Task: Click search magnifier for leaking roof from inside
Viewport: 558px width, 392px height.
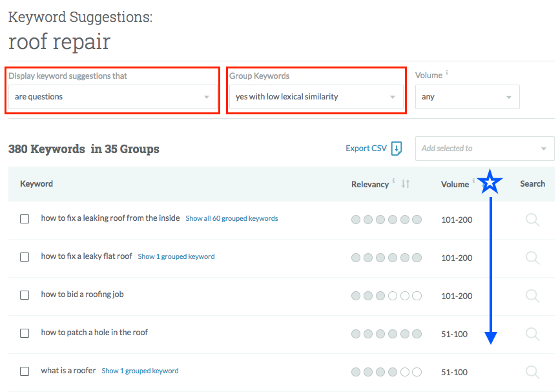Action: [532, 220]
